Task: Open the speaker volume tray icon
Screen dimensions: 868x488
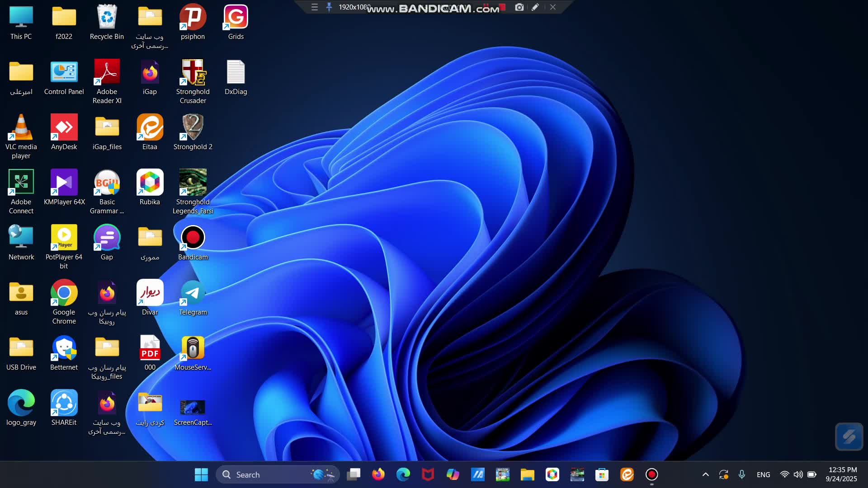Action: pos(798,474)
